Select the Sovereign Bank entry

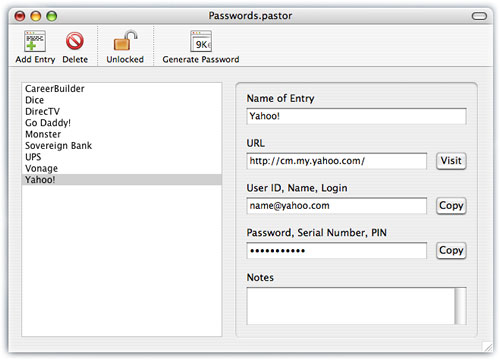122,145
